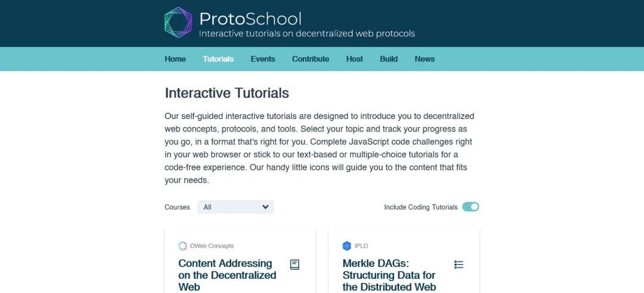Open the Courses filter dropdown

pyautogui.click(x=235, y=207)
